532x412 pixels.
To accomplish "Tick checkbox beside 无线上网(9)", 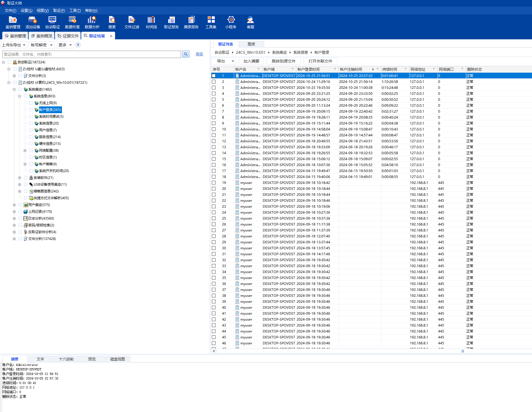I will pyautogui.click(x=31, y=103).
